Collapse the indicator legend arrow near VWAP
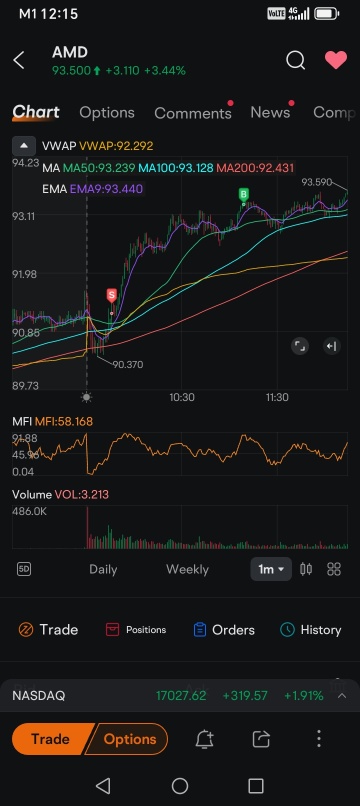This screenshot has width=360, height=806. pyautogui.click(x=24, y=146)
